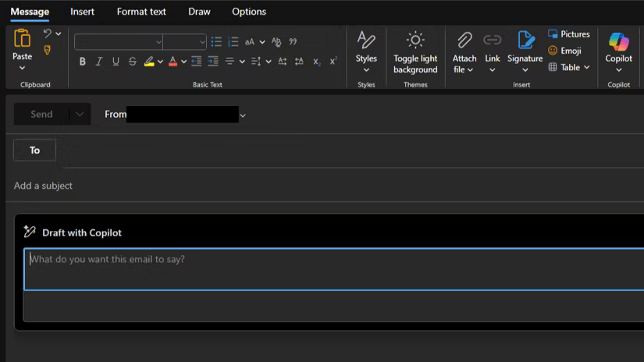Decrease the paragraph indent
Image resolution: width=644 pixels, height=362 pixels.
pyautogui.click(x=196, y=62)
